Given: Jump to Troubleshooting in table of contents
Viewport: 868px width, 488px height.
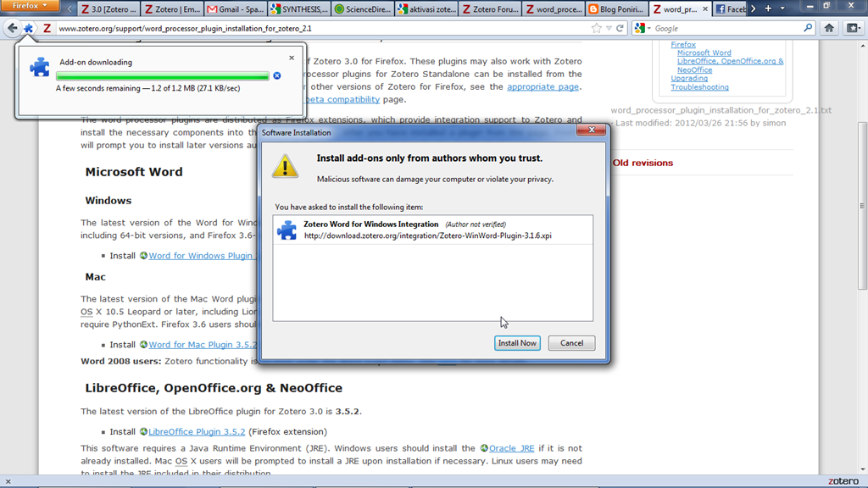Looking at the screenshot, I should click(699, 87).
